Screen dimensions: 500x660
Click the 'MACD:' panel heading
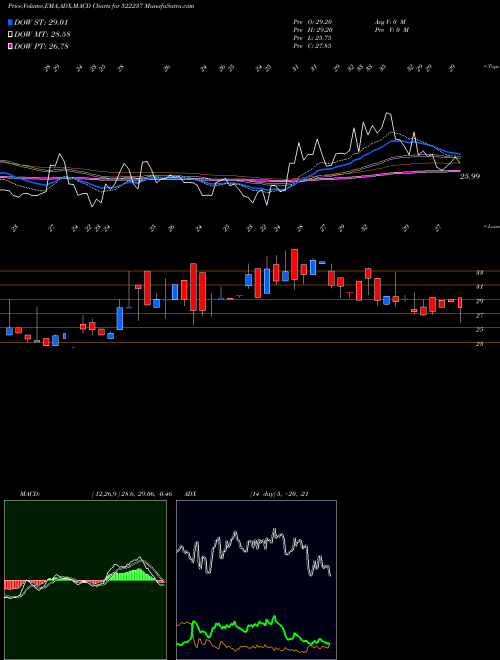[30, 494]
